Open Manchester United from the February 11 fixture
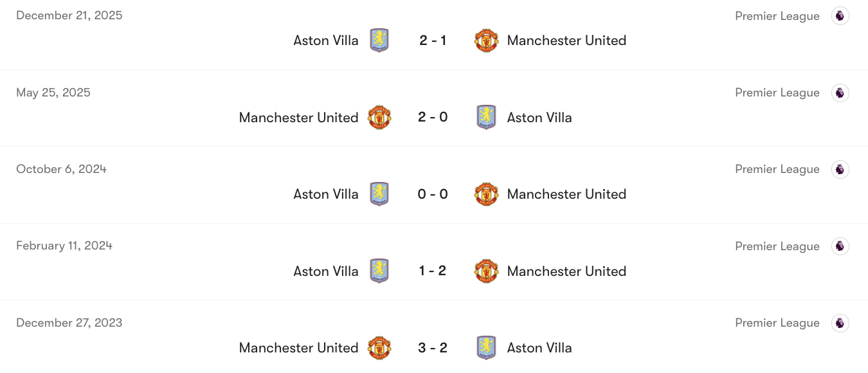The height and width of the screenshot is (373, 868). coord(566,271)
